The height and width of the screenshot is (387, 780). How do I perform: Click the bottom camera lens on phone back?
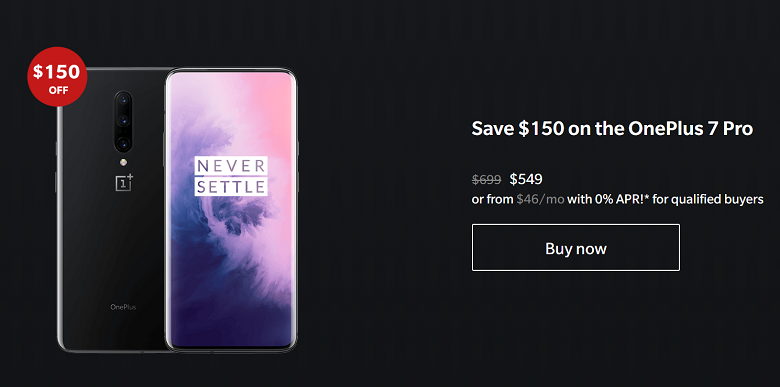click(x=123, y=144)
